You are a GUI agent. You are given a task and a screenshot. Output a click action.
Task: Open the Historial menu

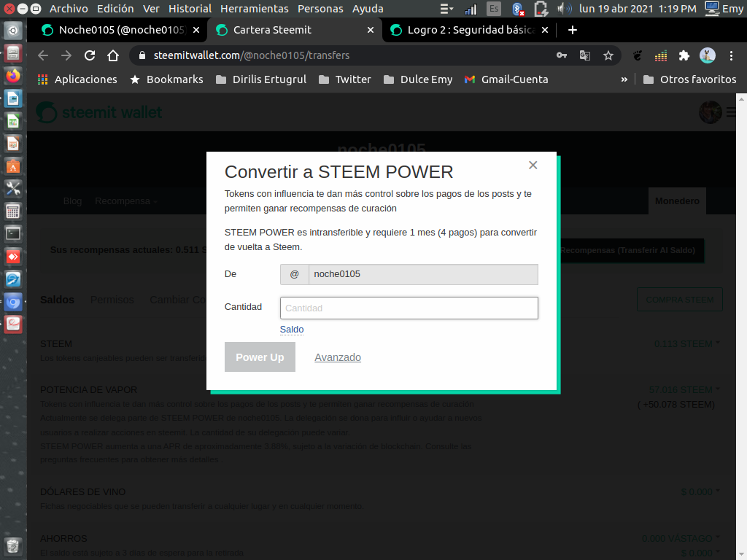click(x=190, y=9)
